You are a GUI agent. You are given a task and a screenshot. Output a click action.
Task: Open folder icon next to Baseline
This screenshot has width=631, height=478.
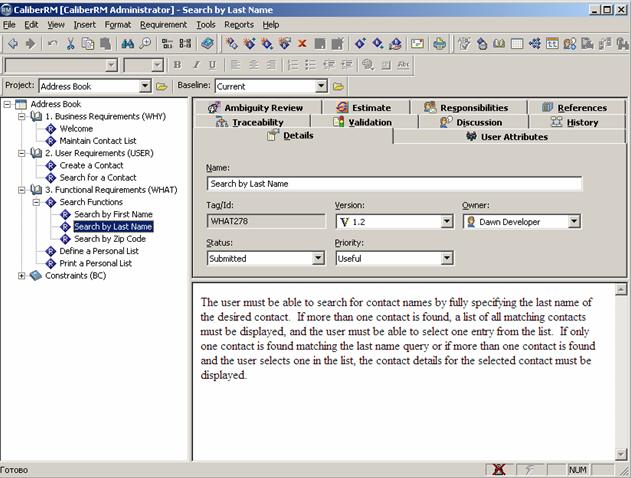[x=338, y=86]
